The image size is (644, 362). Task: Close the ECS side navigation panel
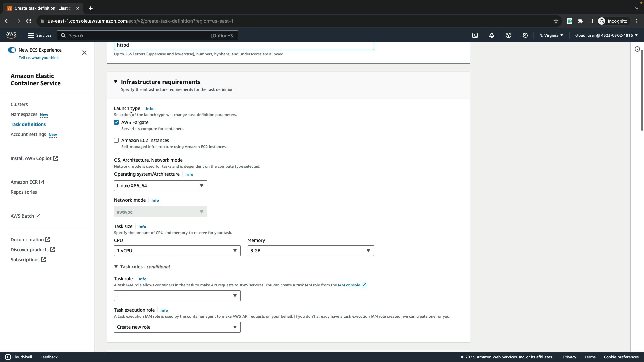coord(84,53)
